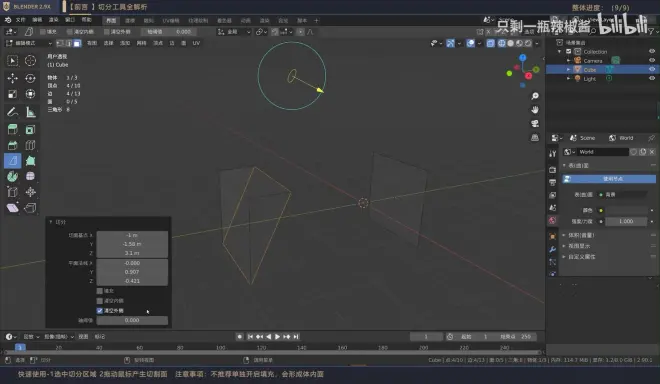Open the Active Tool properties tab

point(553,154)
